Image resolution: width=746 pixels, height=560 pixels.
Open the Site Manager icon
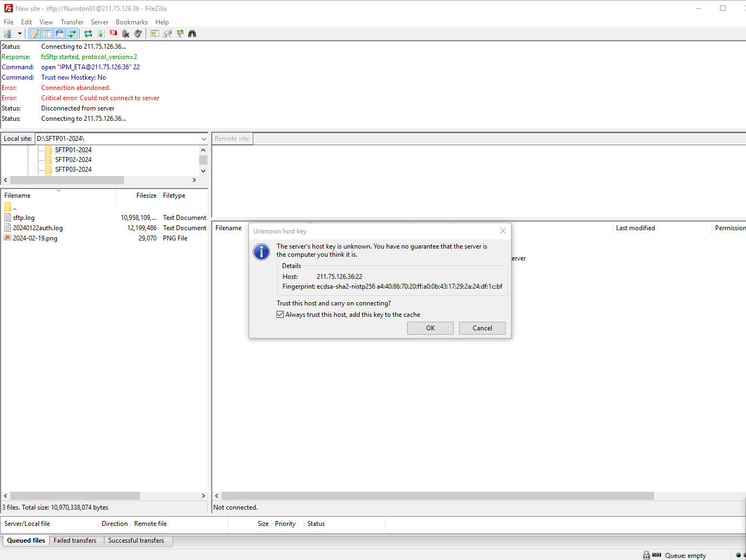(8, 34)
